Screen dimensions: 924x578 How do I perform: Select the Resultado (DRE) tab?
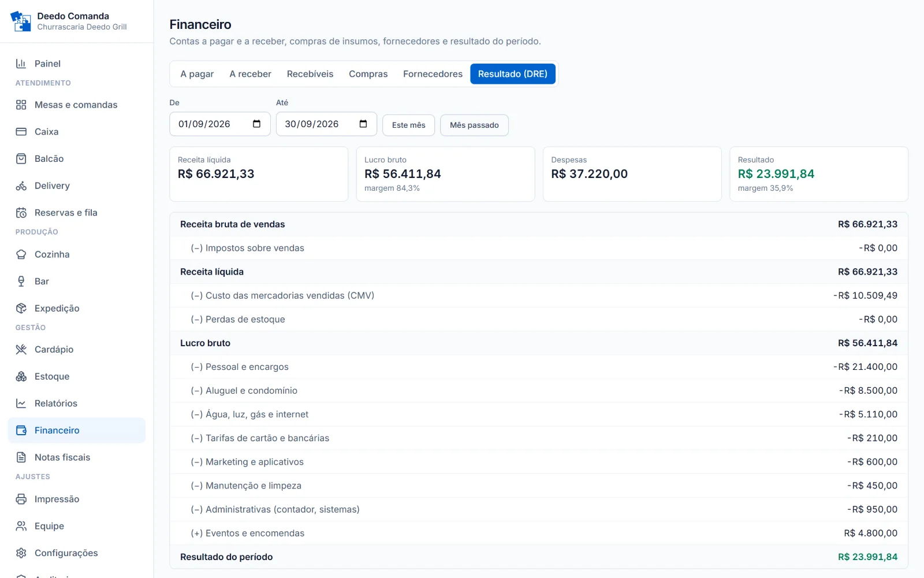pos(513,74)
